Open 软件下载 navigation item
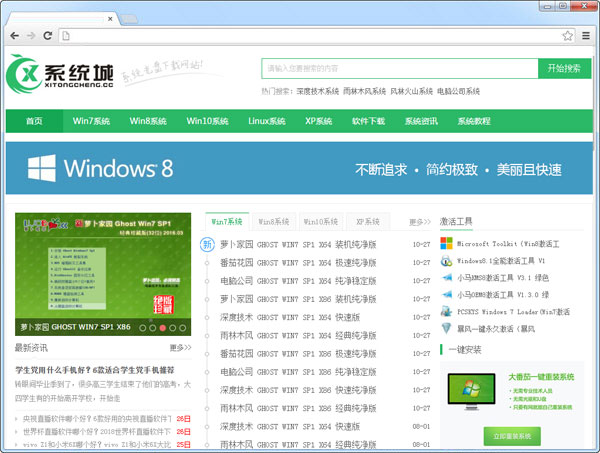This screenshot has width=600, height=453. (x=368, y=121)
